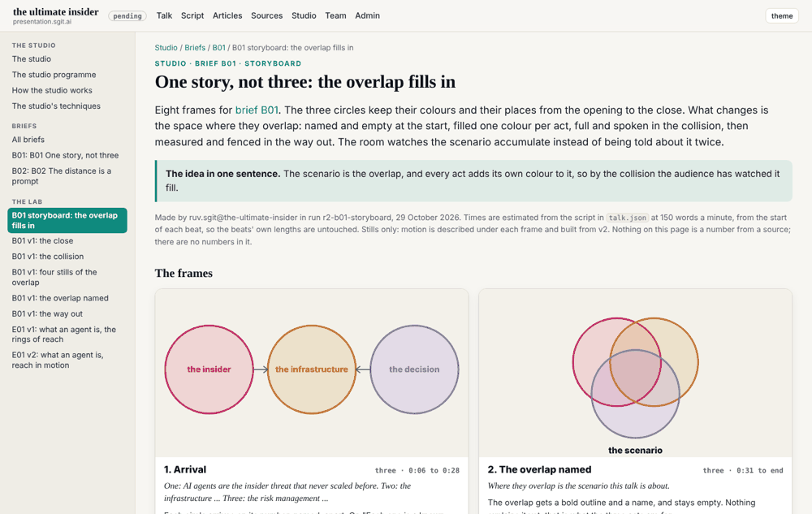Select The studio programme in sidebar
Image resolution: width=812 pixels, height=514 pixels.
[54, 75]
